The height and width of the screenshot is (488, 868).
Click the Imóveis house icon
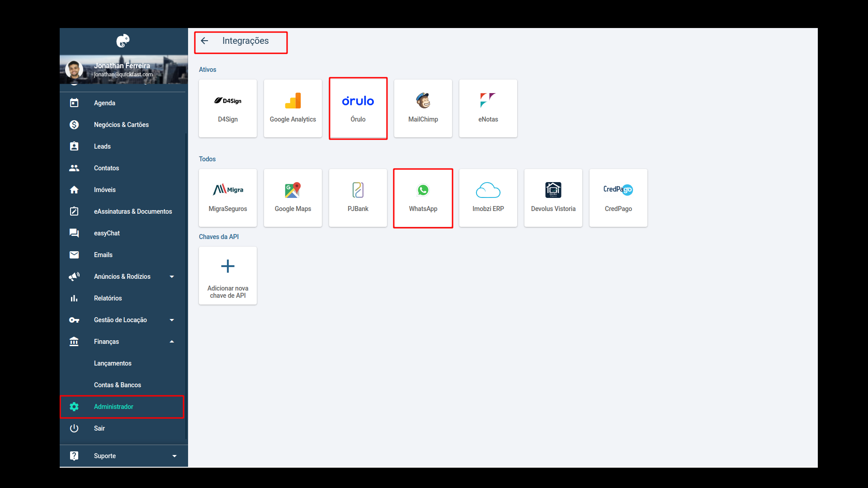point(74,190)
